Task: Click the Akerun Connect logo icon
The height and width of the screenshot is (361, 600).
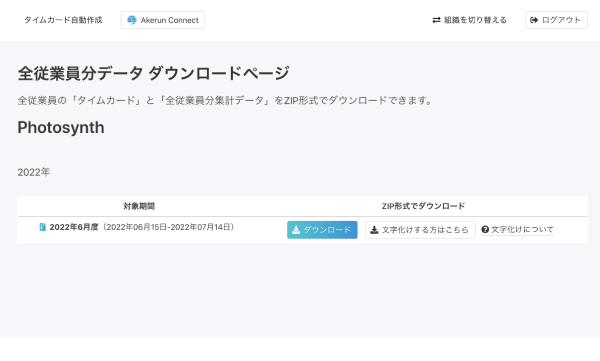Action: (x=132, y=20)
